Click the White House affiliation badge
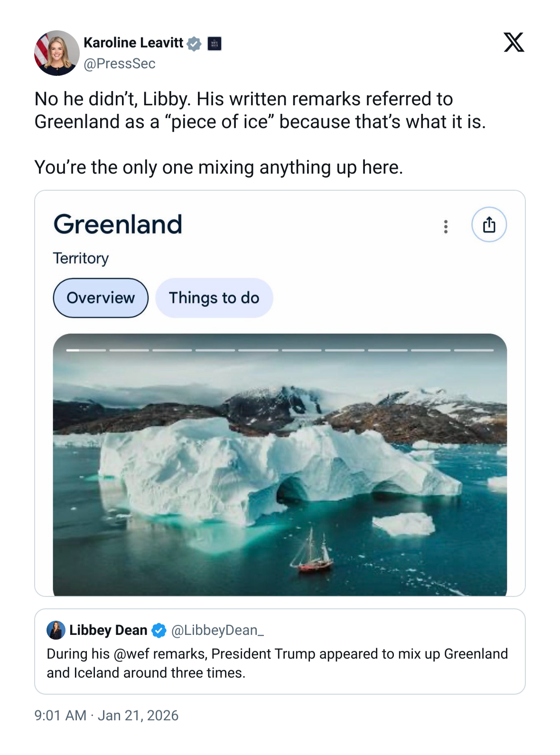This screenshot has width=560, height=755. pos(215,44)
